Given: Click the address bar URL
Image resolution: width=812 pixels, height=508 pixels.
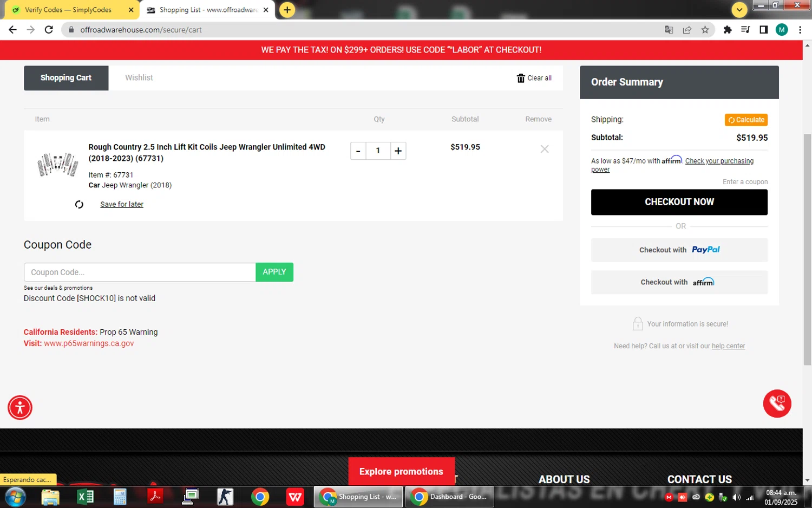Looking at the screenshot, I should pos(141,30).
